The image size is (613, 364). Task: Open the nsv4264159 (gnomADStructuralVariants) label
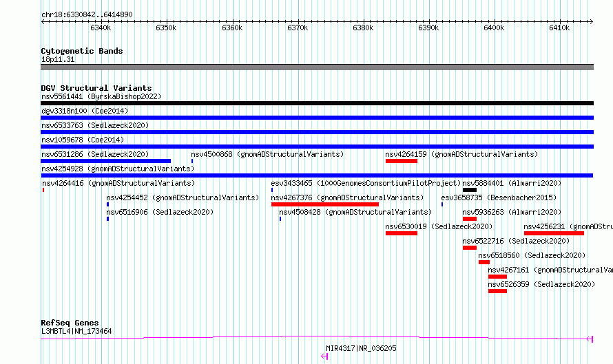[x=461, y=154]
